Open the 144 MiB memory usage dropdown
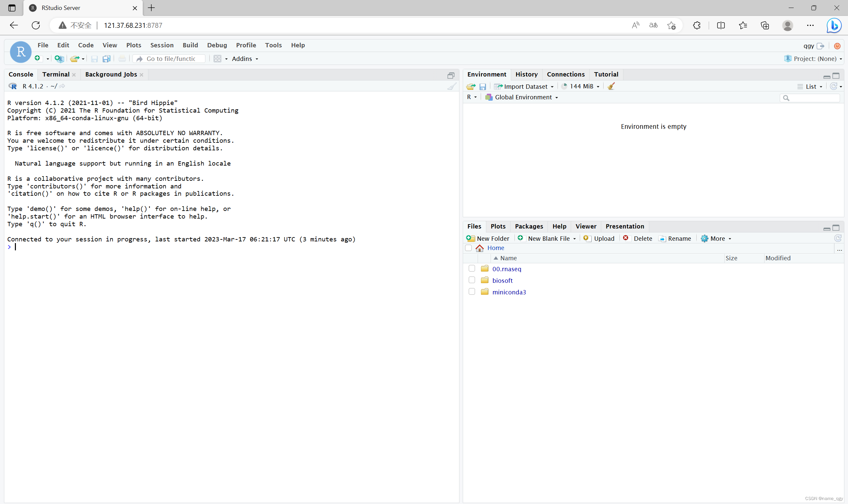The image size is (848, 504). [x=580, y=86]
